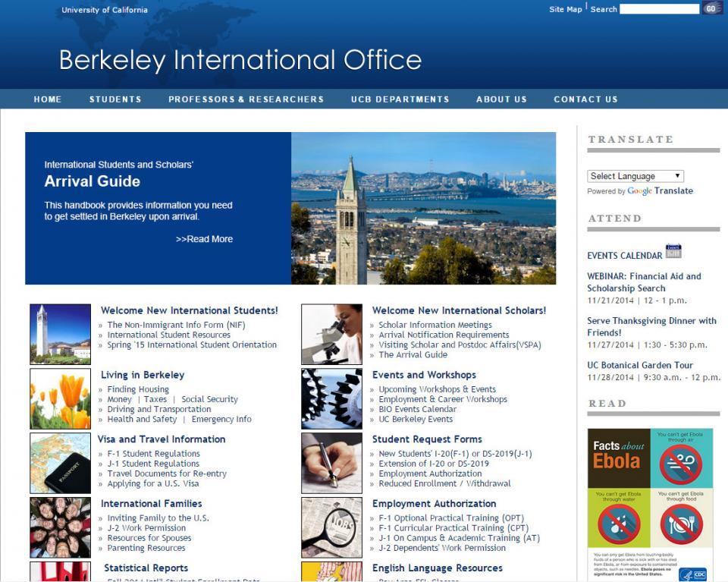Select CONTACT US in the navigation bar

click(x=585, y=99)
